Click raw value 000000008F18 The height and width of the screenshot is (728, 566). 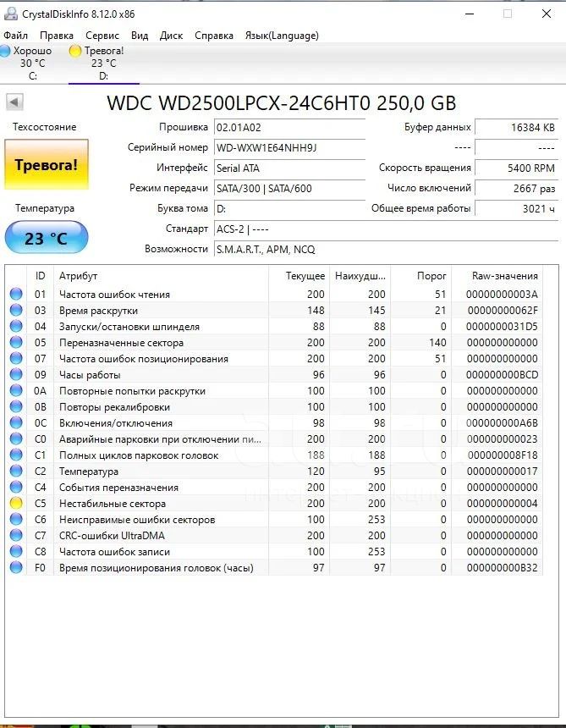coord(503,455)
